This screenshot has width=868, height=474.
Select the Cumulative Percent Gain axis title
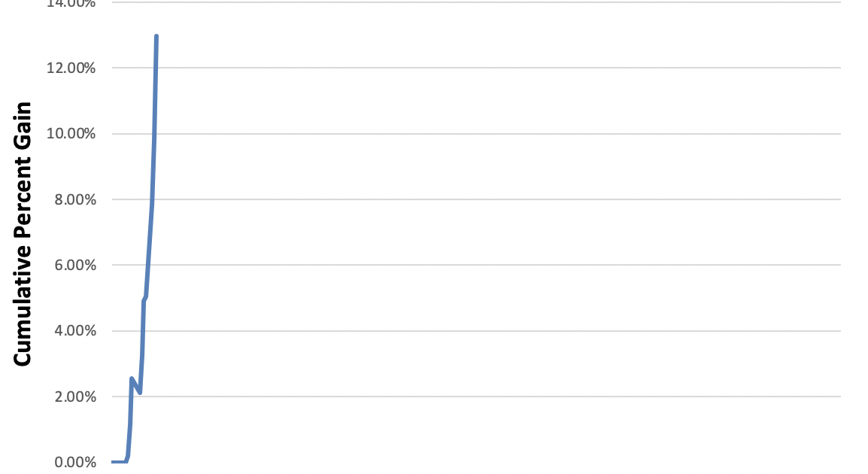[x=23, y=234]
